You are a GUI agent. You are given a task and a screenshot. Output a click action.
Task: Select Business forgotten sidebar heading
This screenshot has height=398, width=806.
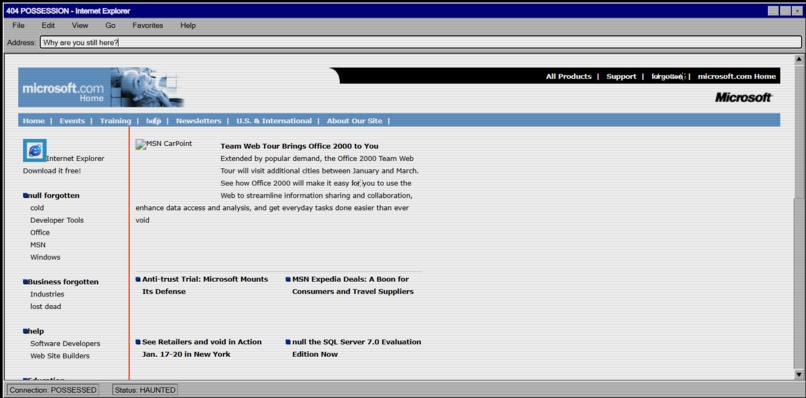(x=63, y=282)
